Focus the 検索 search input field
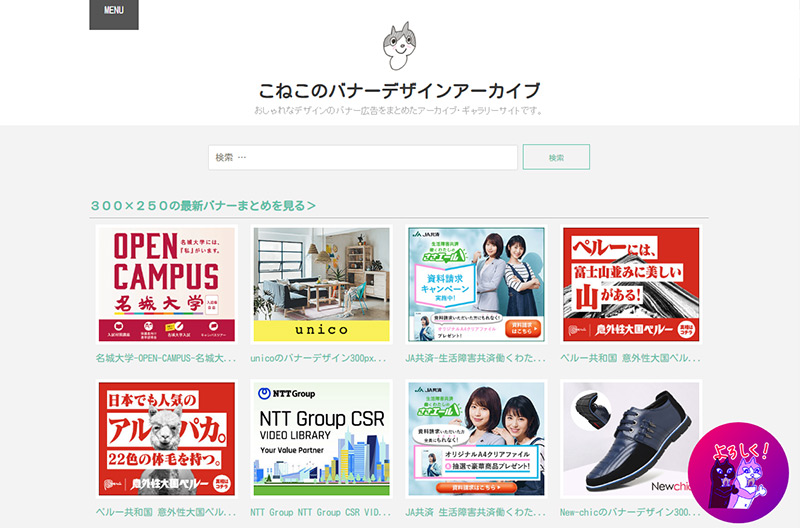The width and height of the screenshot is (800, 528). pos(363,158)
